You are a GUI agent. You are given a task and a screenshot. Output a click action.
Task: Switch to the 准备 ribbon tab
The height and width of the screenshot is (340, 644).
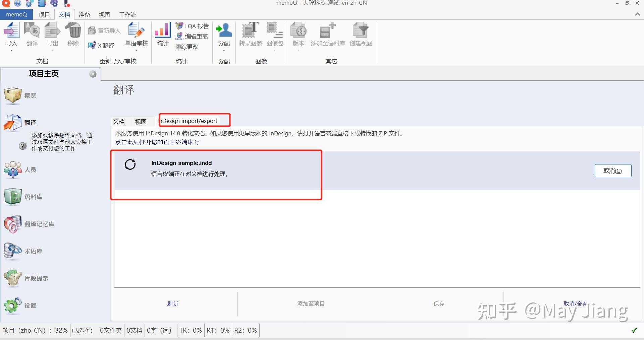(x=84, y=14)
